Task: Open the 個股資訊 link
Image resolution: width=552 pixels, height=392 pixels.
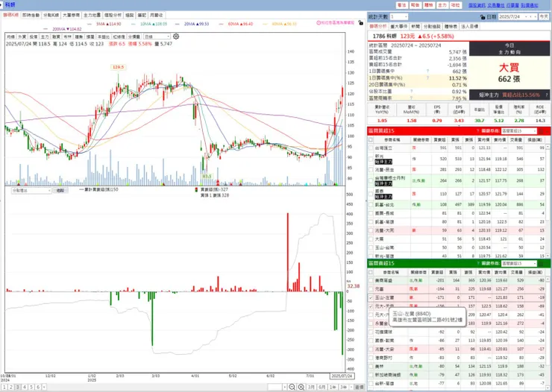Action: click(477, 5)
